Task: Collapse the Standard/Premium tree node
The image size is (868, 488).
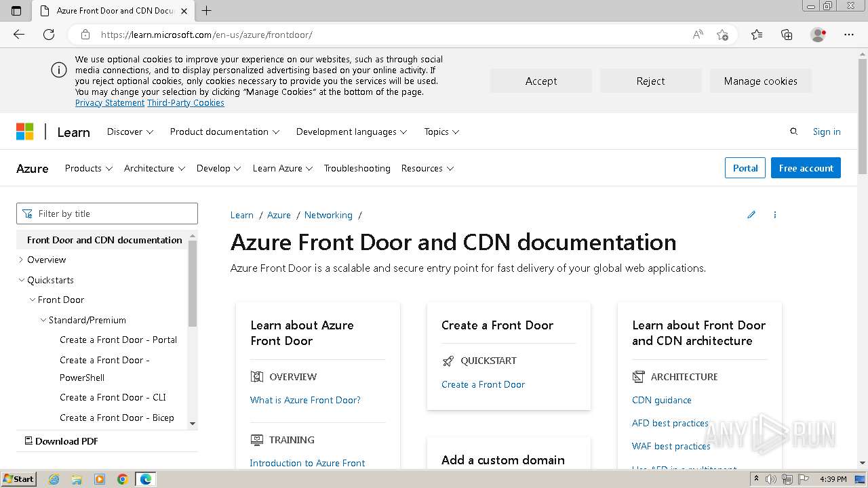Action: coord(43,320)
